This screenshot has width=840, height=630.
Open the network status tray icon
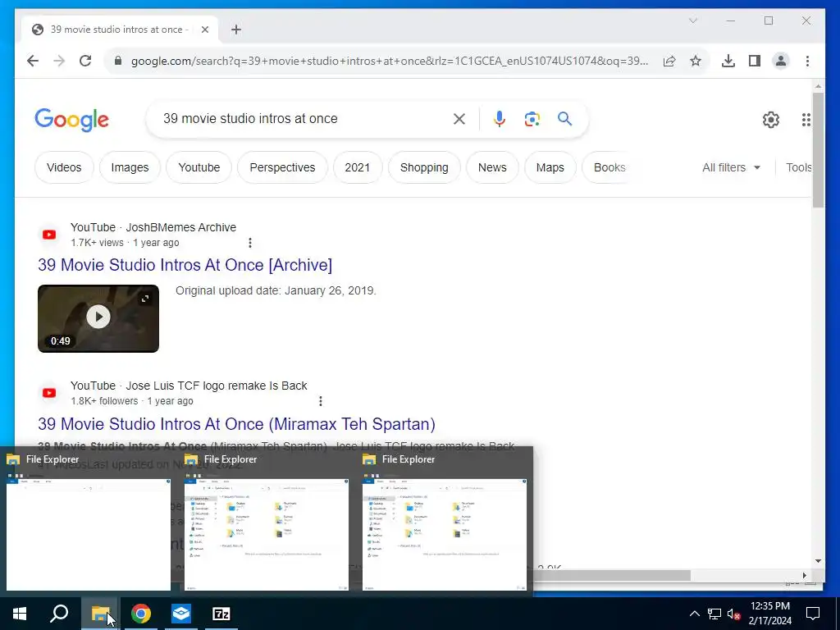pyautogui.click(x=714, y=614)
